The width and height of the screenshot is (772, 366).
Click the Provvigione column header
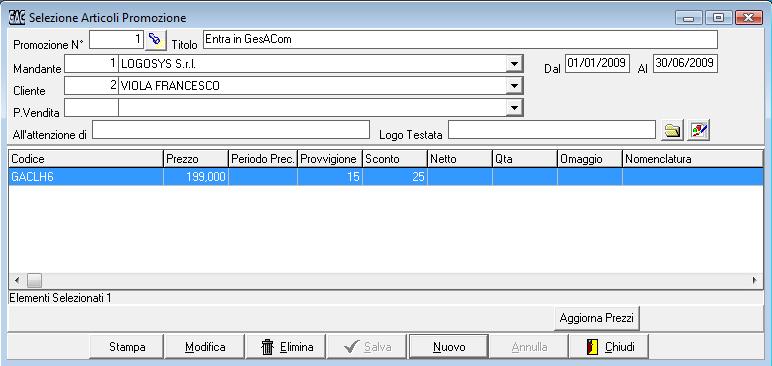click(x=330, y=159)
